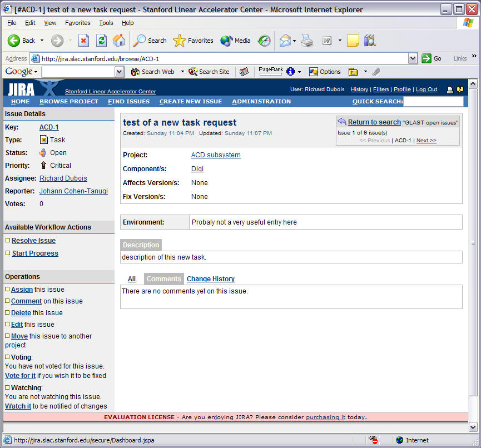This screenshot has width=481, height=448.
Task: Open the Mail button dropdown arrow
Action: [x=295, y=41]
